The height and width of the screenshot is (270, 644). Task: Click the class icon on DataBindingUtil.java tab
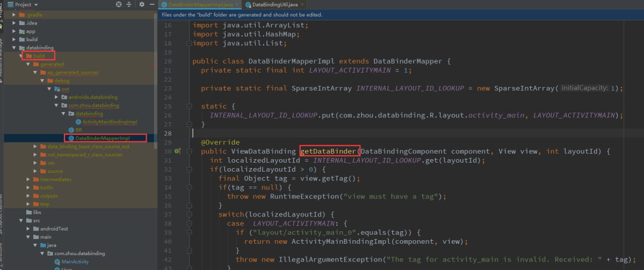tap(248, 5)
